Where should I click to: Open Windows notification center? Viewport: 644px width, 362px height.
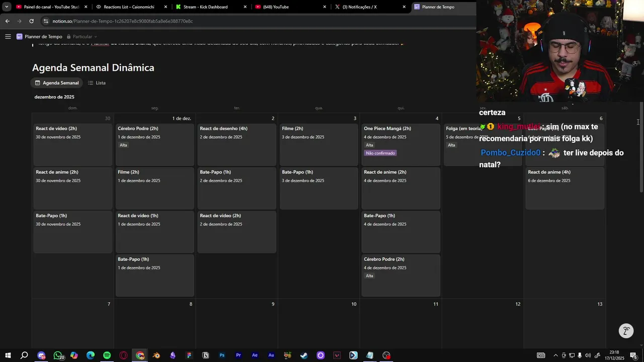633,355
